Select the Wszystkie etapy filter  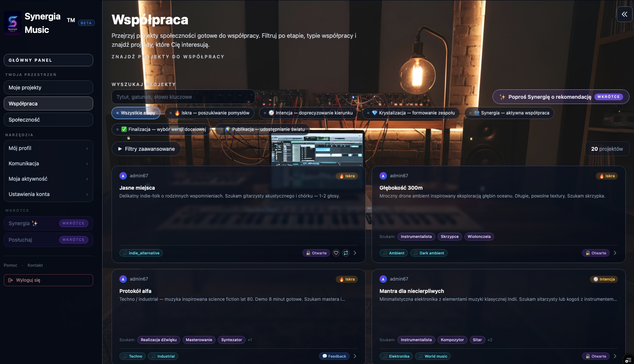click(x=136, y=113)
